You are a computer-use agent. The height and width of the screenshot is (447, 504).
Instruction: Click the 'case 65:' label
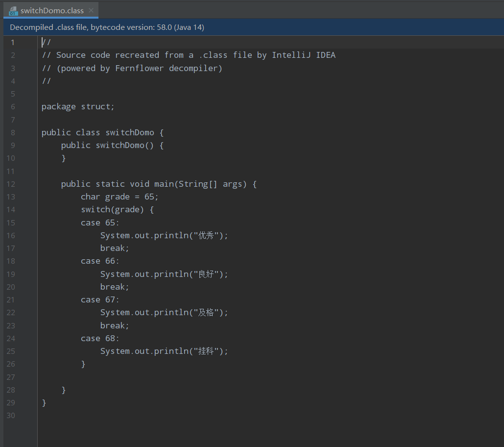click(x=100, y=223)
